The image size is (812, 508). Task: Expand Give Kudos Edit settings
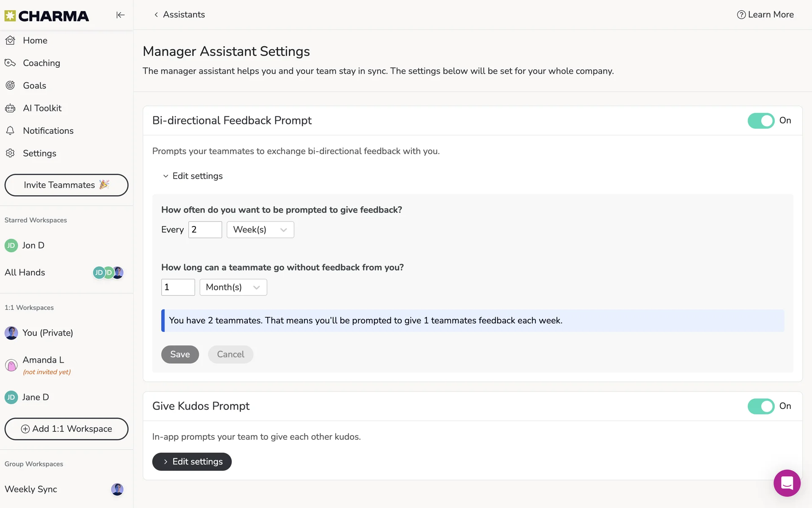tap(192, 462)
